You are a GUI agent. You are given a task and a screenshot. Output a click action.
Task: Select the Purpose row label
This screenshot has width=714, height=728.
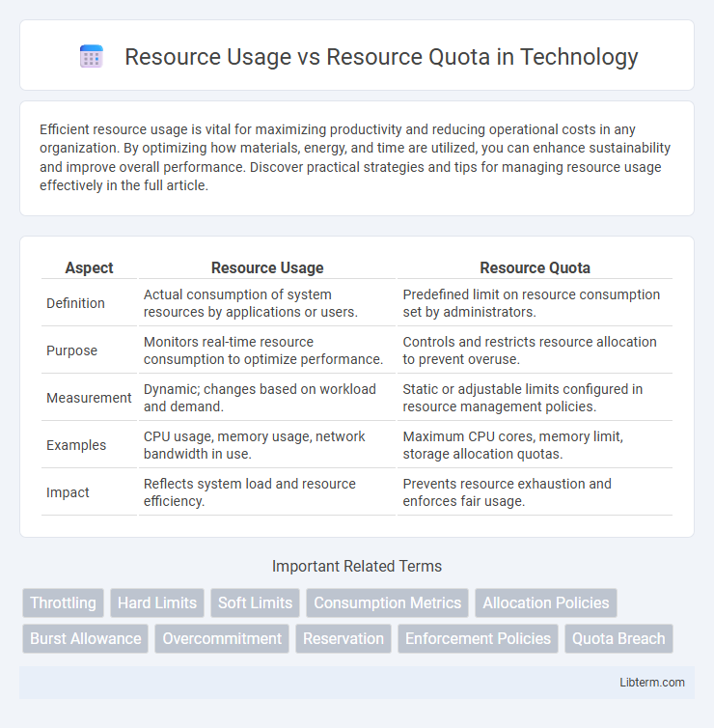72,350
